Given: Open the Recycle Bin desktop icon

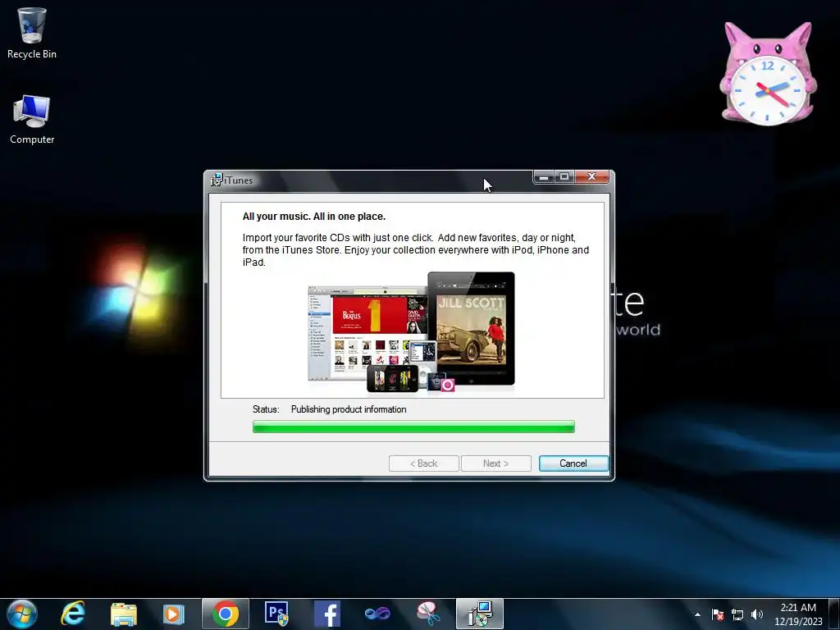Looking at the screenshot, I should (32, 33).
